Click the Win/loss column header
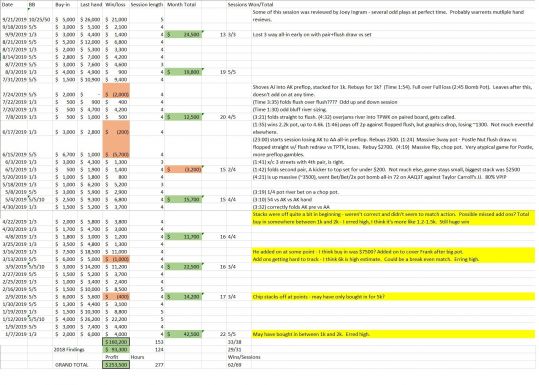This screenshot has height=385, width=539. coord(116,5)
